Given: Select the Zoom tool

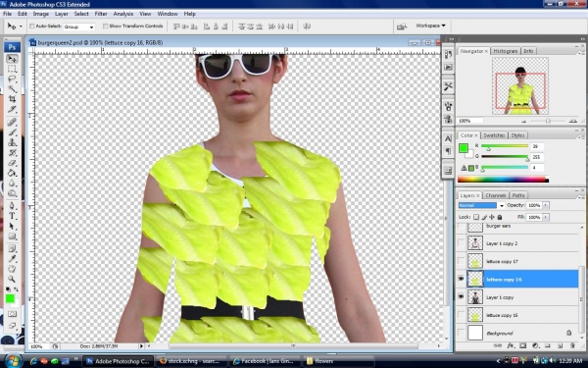Looking at the screenshot, I should tap(12, 279).
